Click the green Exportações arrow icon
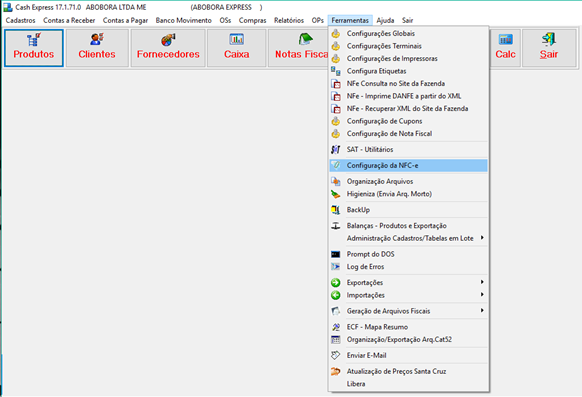This screenshot has height=397, width=582. tap(336, 283)
